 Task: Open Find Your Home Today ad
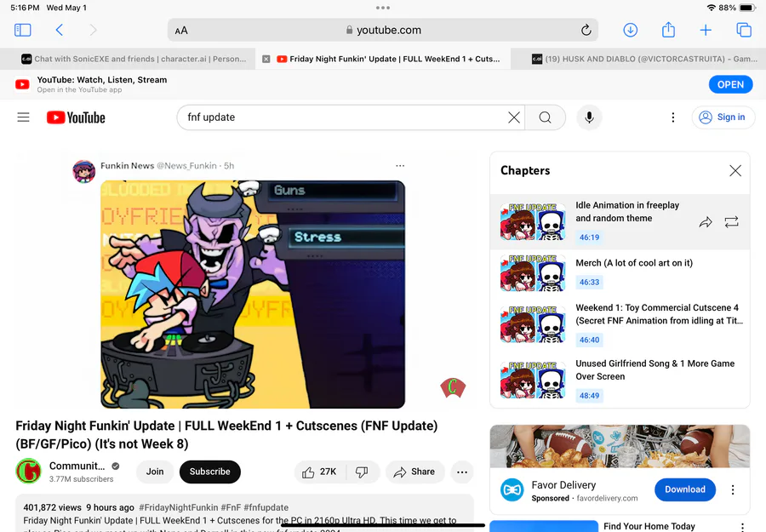tap(649, 526)
